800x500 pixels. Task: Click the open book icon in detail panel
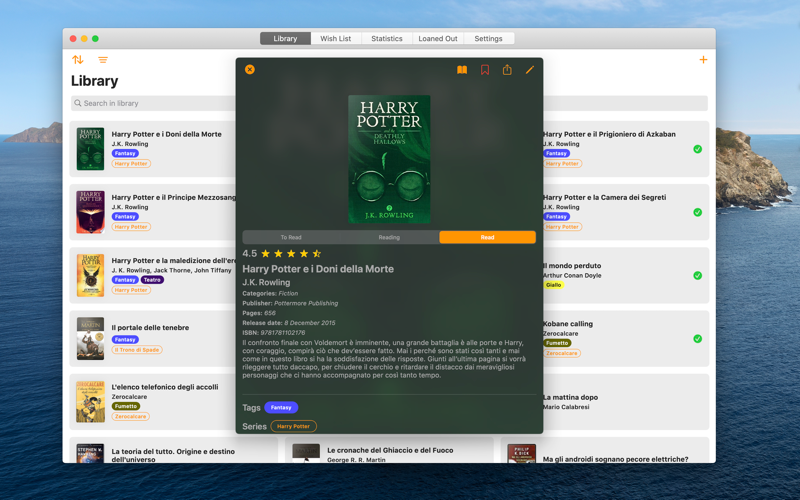pyautogui.click(x=462, y=69)
